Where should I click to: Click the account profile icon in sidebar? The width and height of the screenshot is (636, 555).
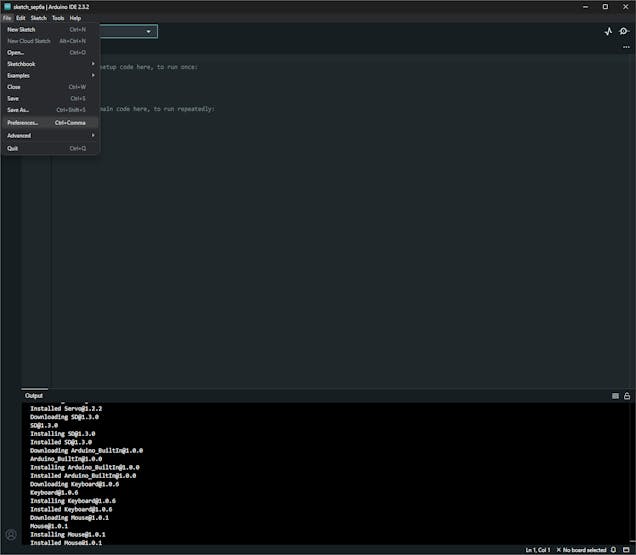coord(11,534)
